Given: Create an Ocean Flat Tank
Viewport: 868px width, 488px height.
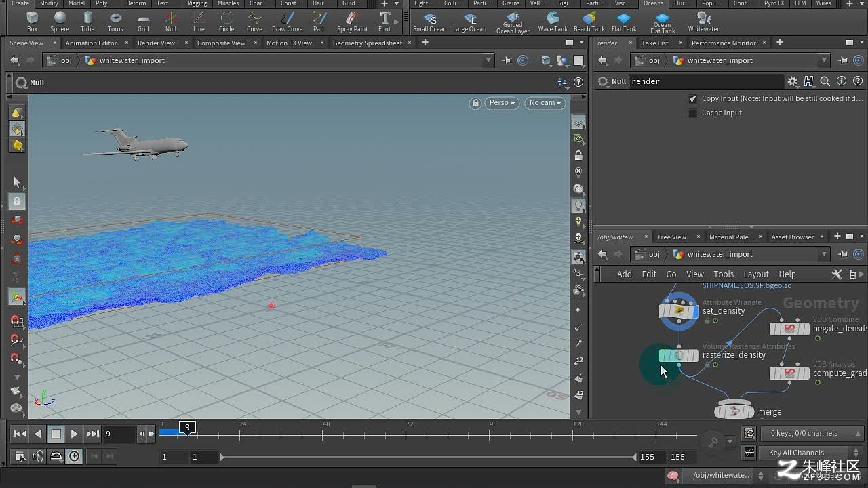Looking at the screenshot, I should pos(663,22).
